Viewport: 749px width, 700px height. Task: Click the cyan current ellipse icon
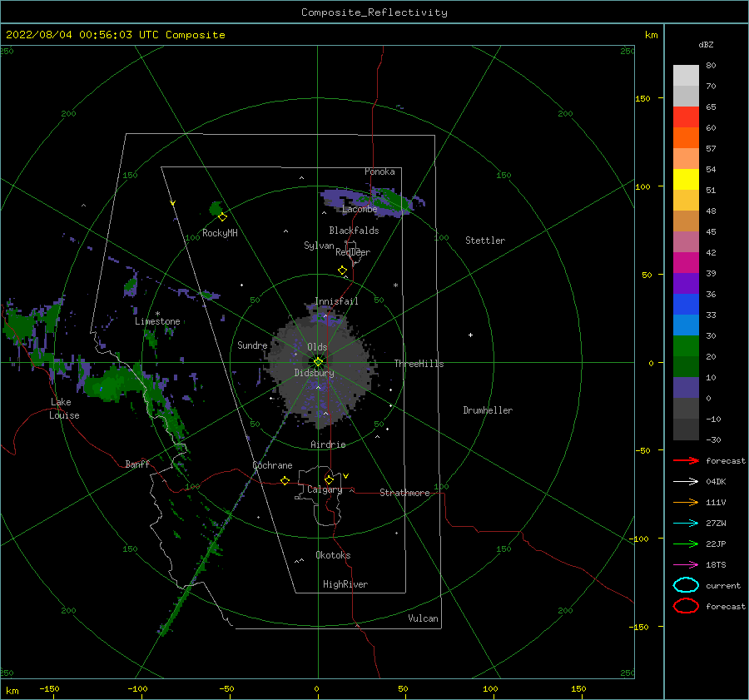(x=686, y=585)
